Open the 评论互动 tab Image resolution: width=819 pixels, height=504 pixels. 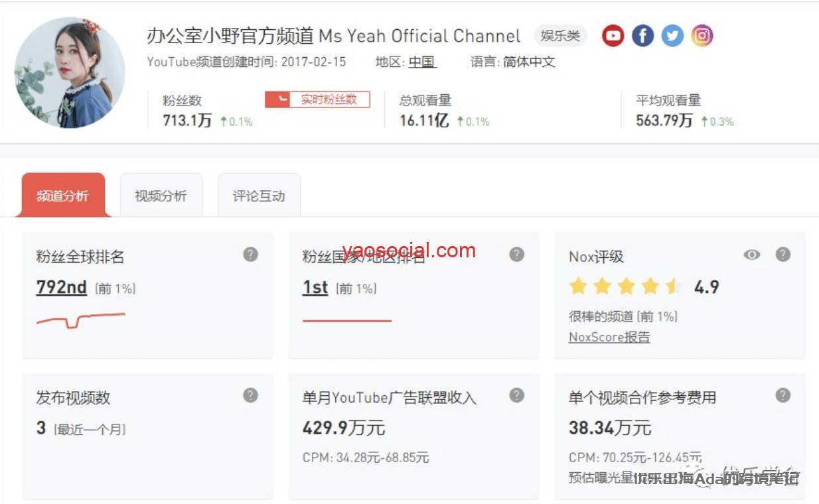pos(259,196)
